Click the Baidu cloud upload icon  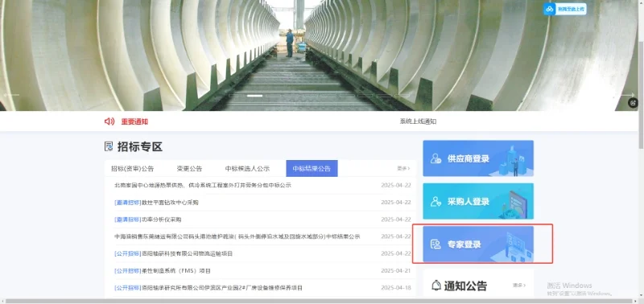[x=550, y=9]
